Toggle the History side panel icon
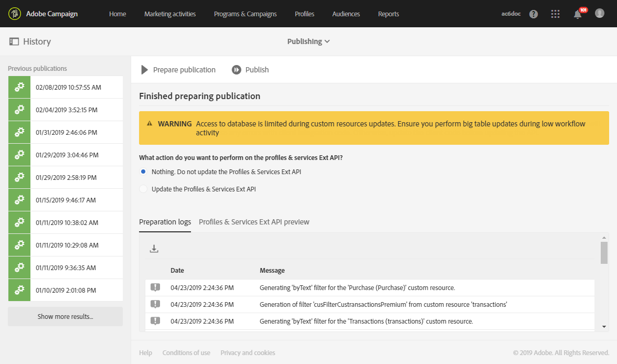 (x=14, y=41)
